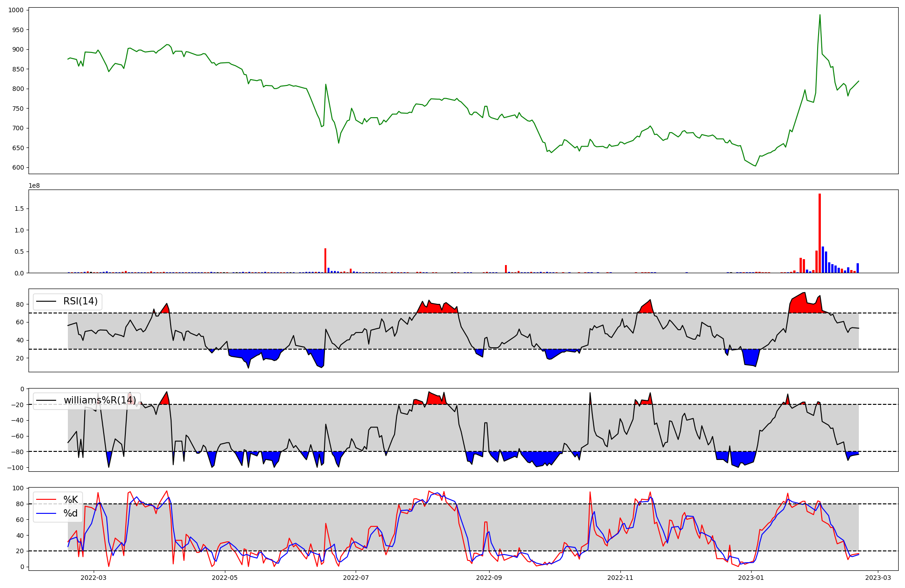905x588 pixels.
Task: Click the RSI(14) legend entry
Action: [x=80, y=301]
